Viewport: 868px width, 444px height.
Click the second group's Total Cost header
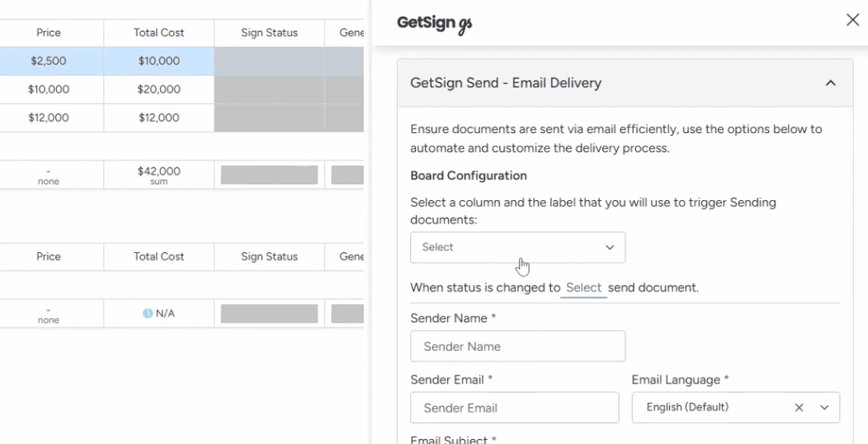159,256
